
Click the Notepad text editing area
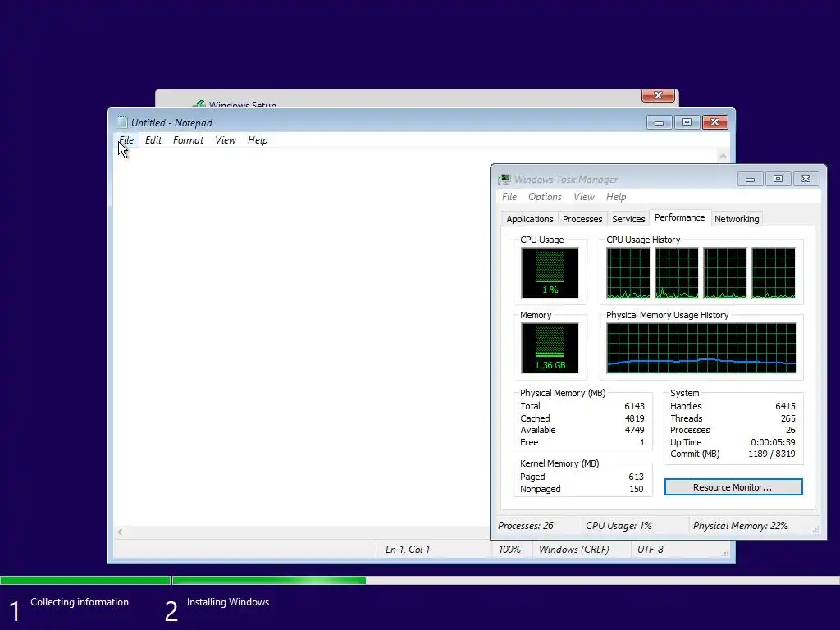pos(301,337)
